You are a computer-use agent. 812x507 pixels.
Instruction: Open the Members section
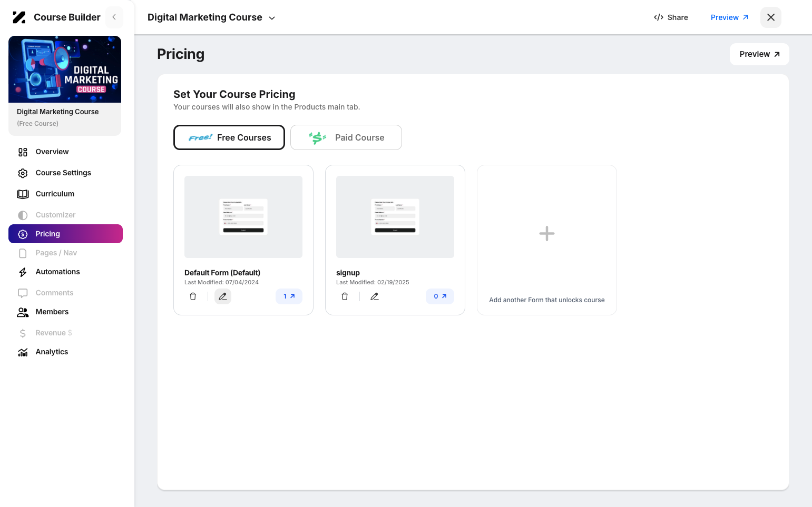pos(65,312)
